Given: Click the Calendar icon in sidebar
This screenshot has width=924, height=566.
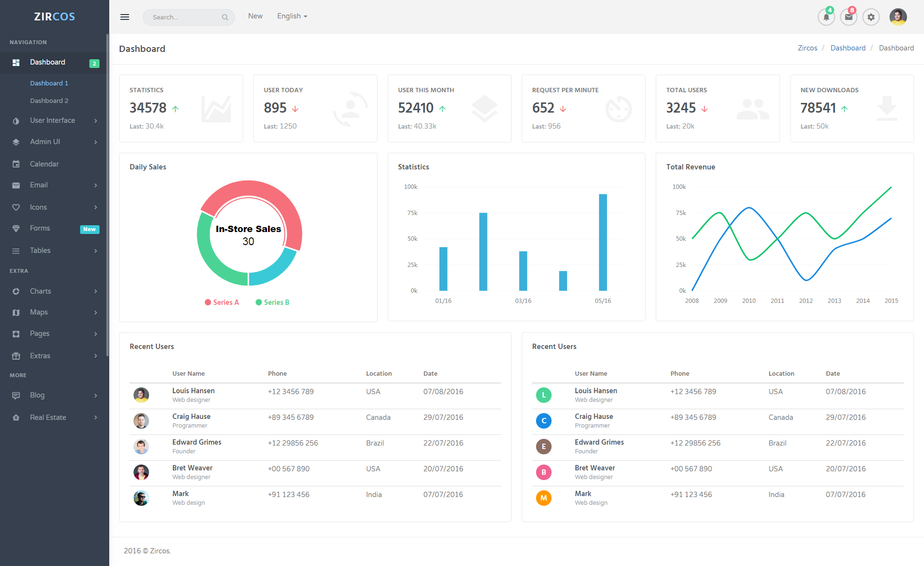Looking at the screenshot, I should coord(16,164).
